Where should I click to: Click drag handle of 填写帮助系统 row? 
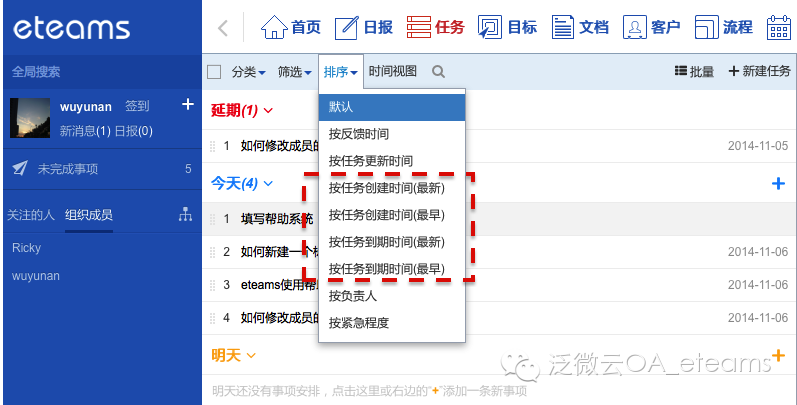coord(212,220)
